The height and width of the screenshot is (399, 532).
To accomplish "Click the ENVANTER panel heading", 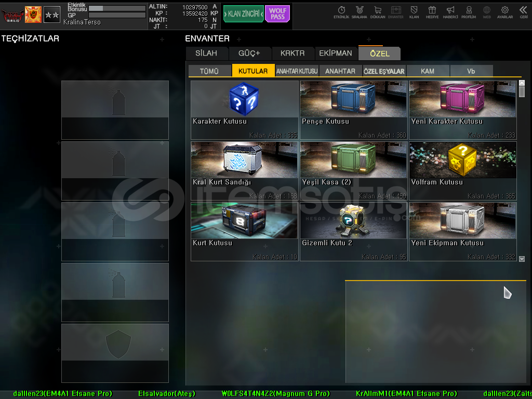I will 207,38.
